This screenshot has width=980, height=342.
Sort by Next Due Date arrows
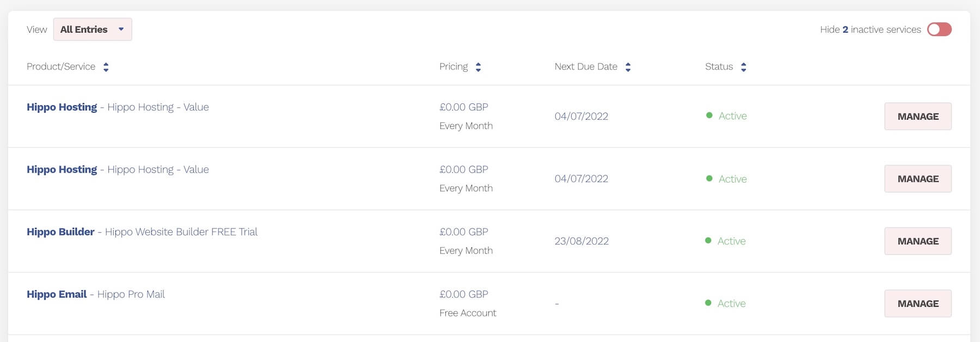(x=628, y=67)
